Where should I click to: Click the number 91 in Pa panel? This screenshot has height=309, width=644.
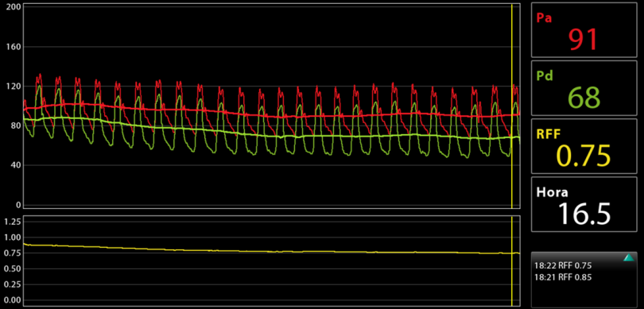(584, 40)
